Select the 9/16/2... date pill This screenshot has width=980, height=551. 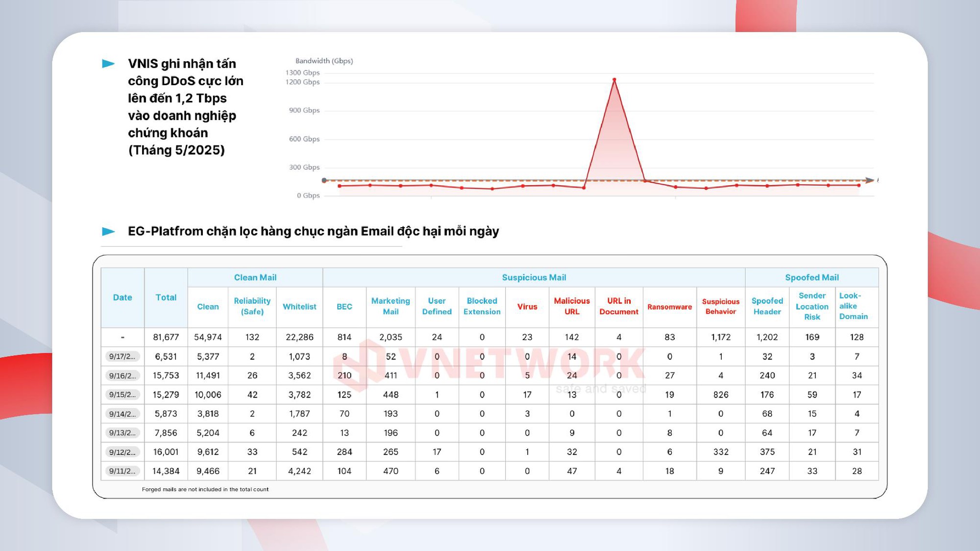coord(122,376)
